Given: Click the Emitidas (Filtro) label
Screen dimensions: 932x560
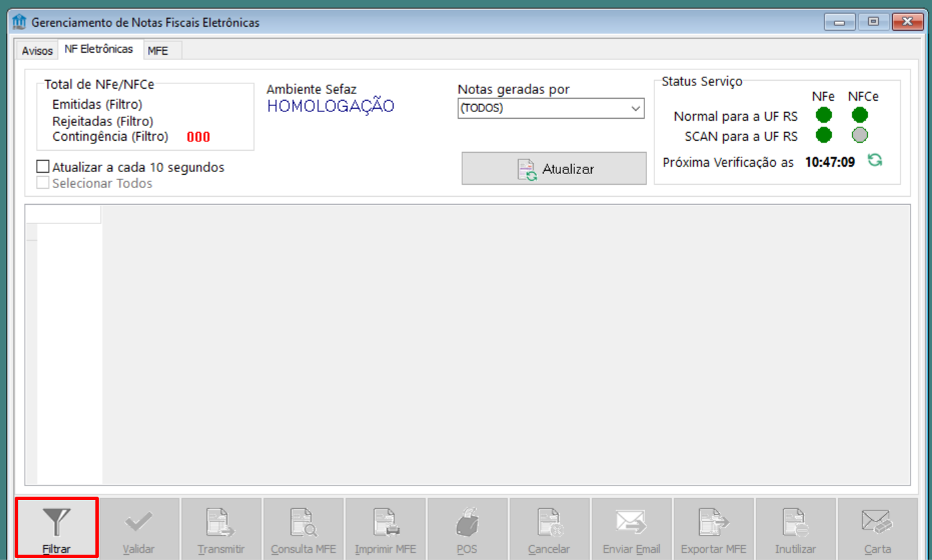Looking at the screenshot, I should 97,104.
